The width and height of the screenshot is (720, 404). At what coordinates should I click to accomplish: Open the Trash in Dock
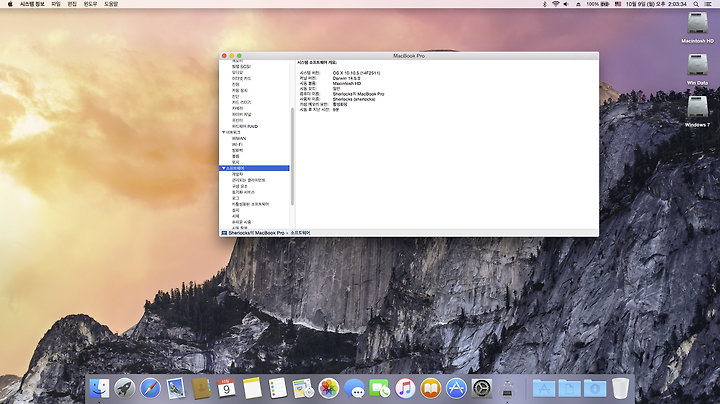pos(620,388)
